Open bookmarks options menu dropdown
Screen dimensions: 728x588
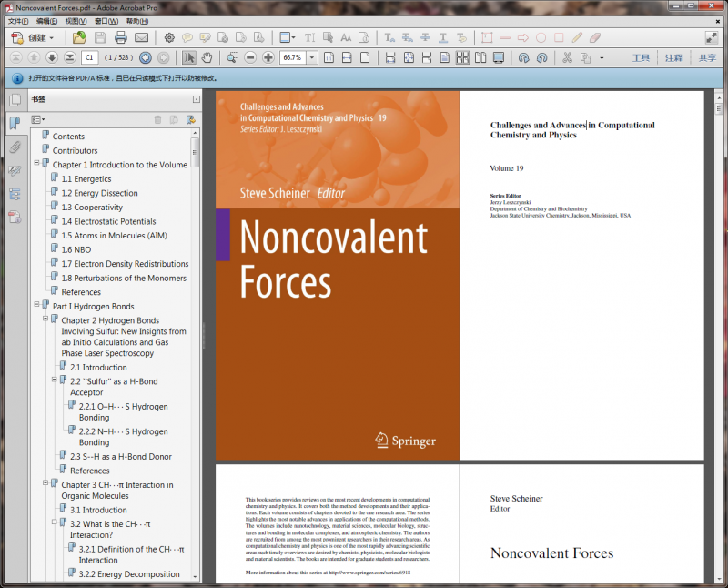click(x=38, y=120)
